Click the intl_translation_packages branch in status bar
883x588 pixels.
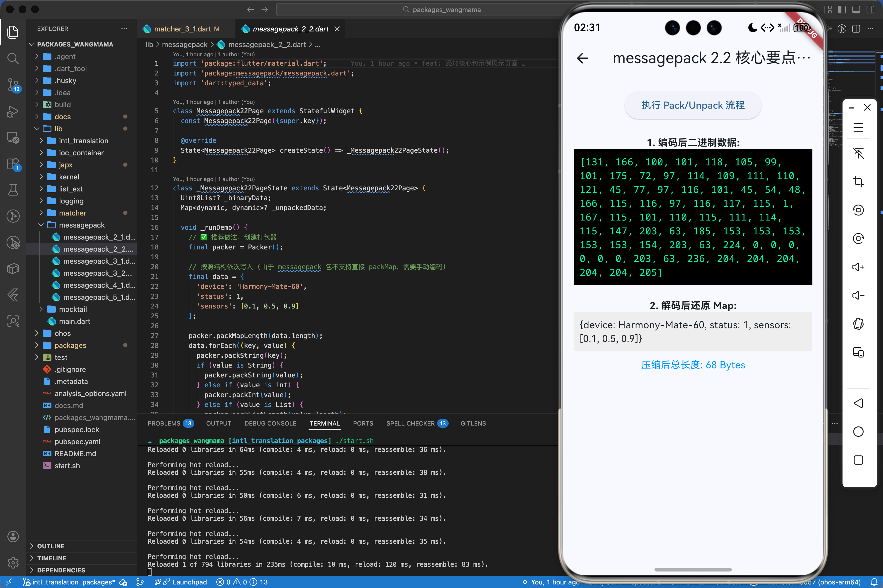69,582
